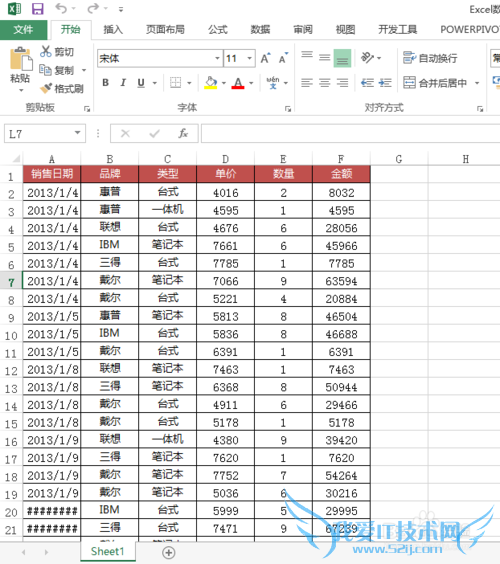Click in the formula bar input
500x564 pixels.
click(350, 133)
